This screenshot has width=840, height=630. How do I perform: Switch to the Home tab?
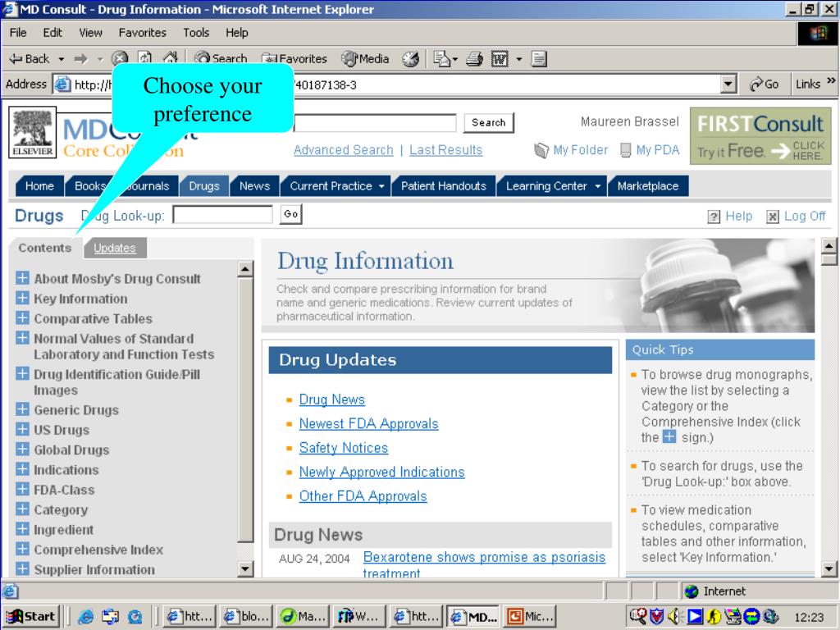click(39, 186)
